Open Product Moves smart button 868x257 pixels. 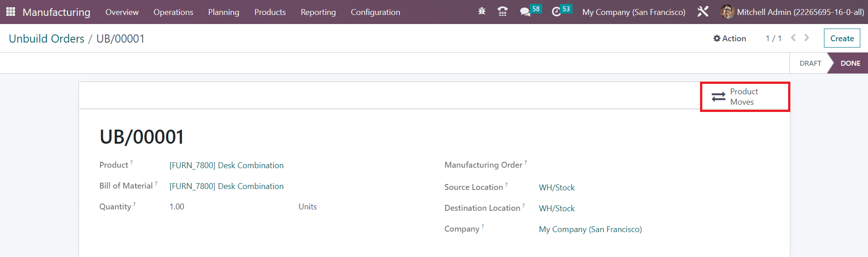745,97
